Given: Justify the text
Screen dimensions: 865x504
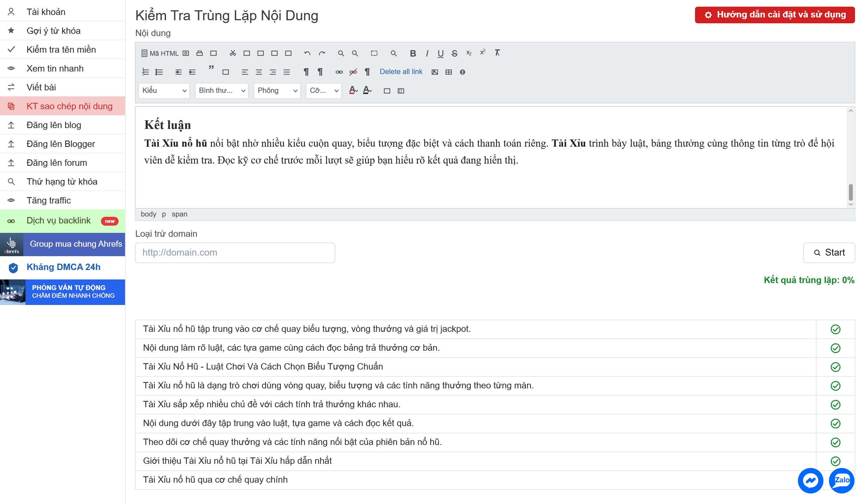Looking at the screenshot, I should click(x=287, y=72).
